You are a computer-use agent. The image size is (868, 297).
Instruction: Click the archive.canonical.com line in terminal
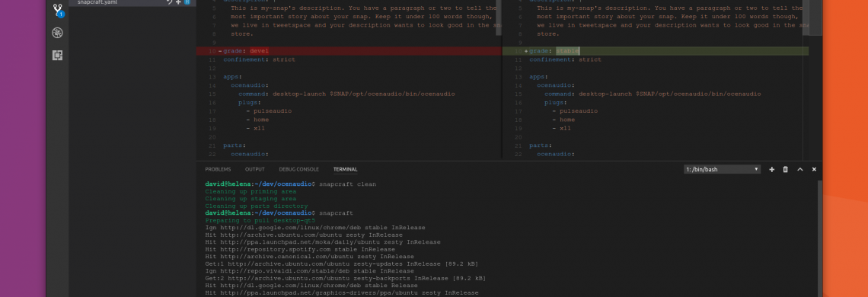[309, 257]
